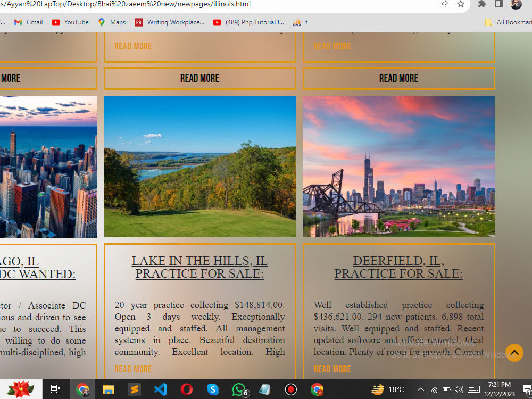Viewport: 532px width, 399px height.
Task: Switch to Chrome with profile picture in taskbar
Action: 82,389
